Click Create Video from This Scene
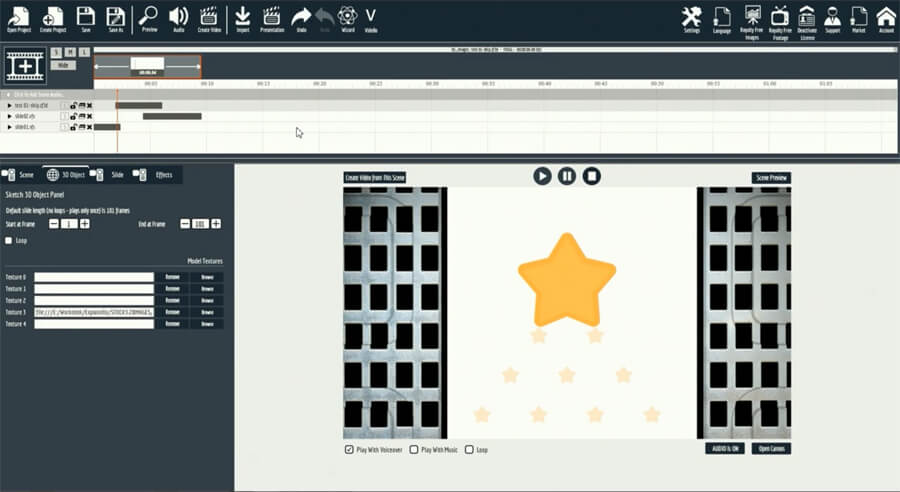This screenshot has width=900, height=492. coord(375,178)
